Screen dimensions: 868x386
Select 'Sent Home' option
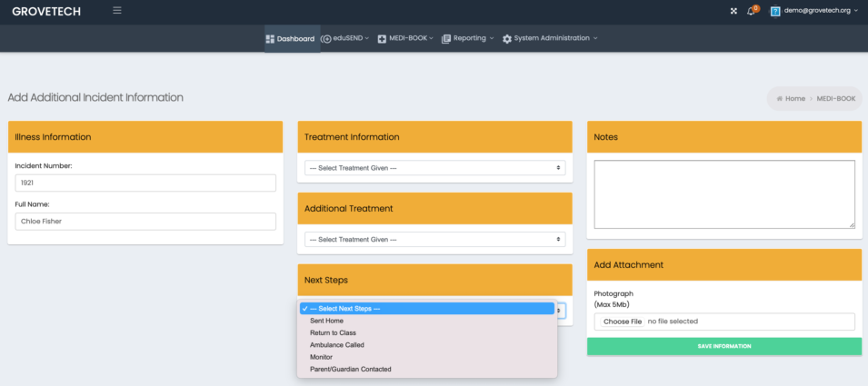click(x=326, y=321)
